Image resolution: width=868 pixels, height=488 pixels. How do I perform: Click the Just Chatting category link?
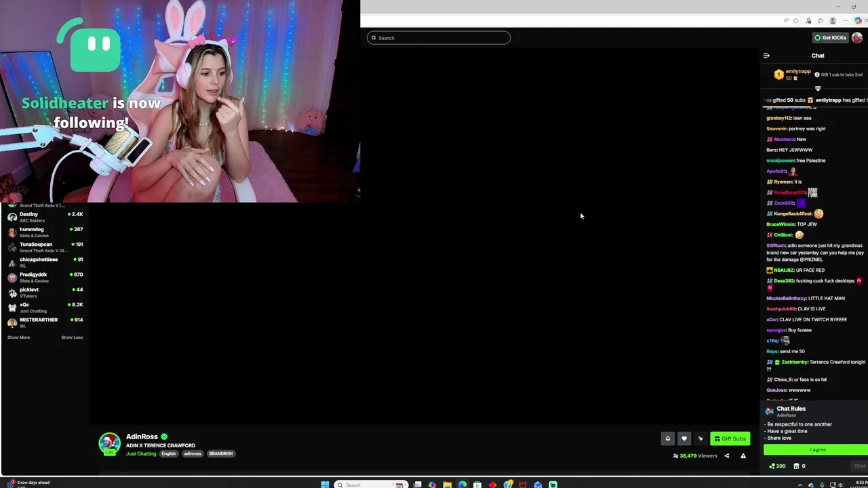(141, 453)
